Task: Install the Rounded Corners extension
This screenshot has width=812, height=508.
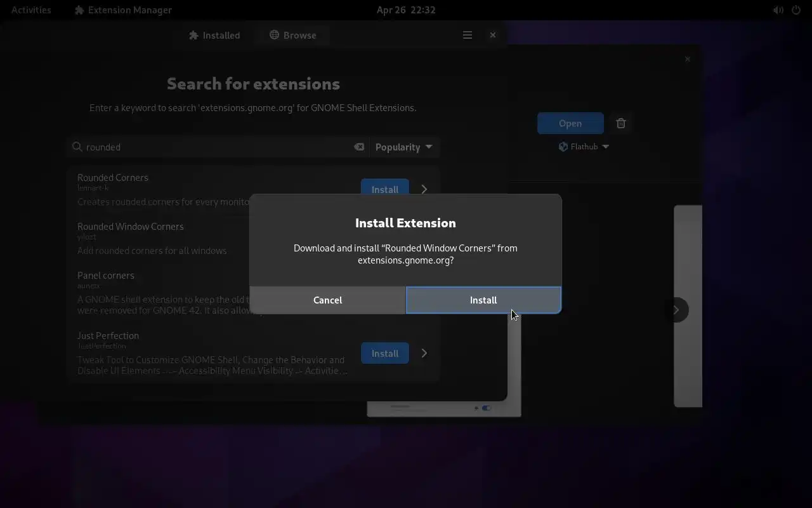Action: pyautogui.click(x=385, y=189)
